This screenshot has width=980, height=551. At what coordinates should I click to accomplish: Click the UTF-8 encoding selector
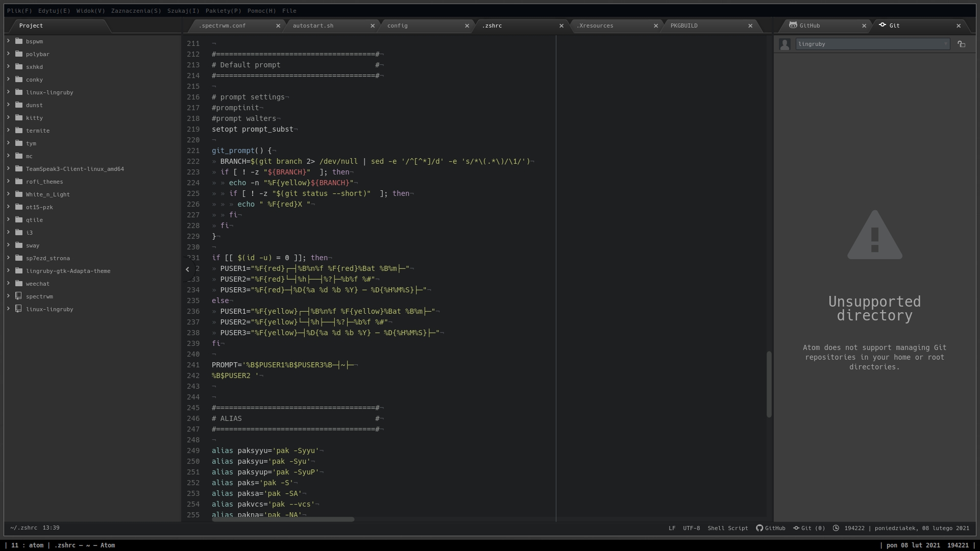[691, 528]
